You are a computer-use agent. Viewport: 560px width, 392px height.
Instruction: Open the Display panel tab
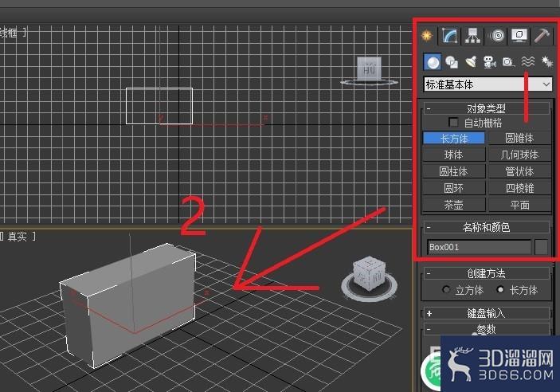pos(519,35)
